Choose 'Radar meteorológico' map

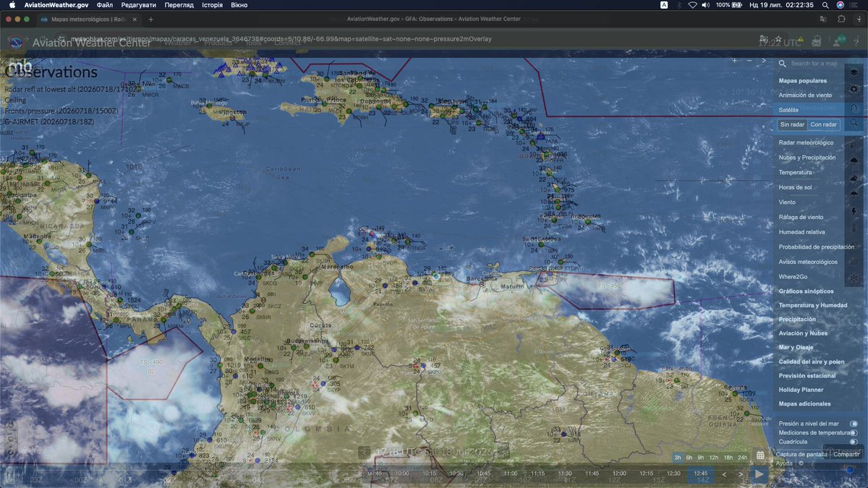[806, 142]
